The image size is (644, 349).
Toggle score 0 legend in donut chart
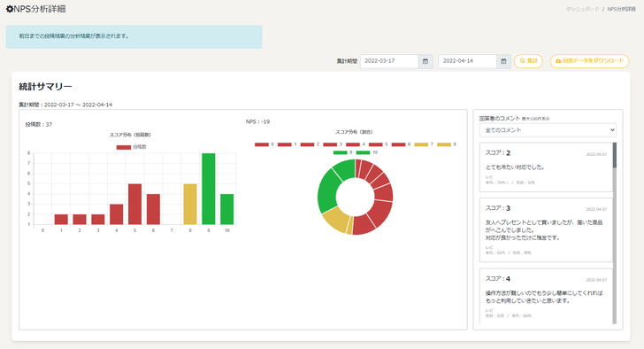click(x=264, y=144)
